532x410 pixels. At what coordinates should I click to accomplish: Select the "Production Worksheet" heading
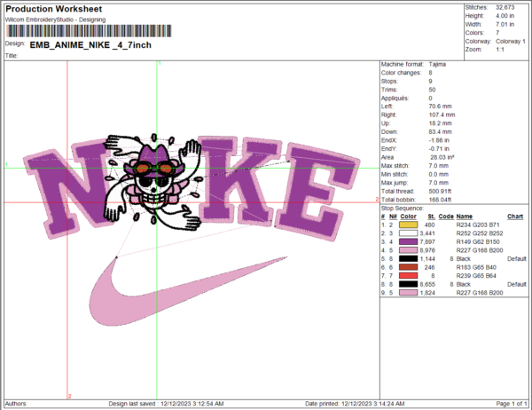coord(53,9)
